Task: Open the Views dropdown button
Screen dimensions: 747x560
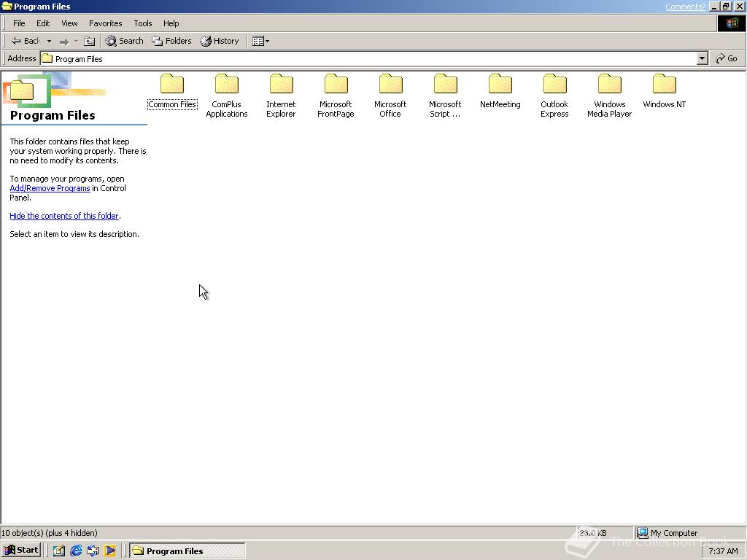Action: click(x=260, y=41)
